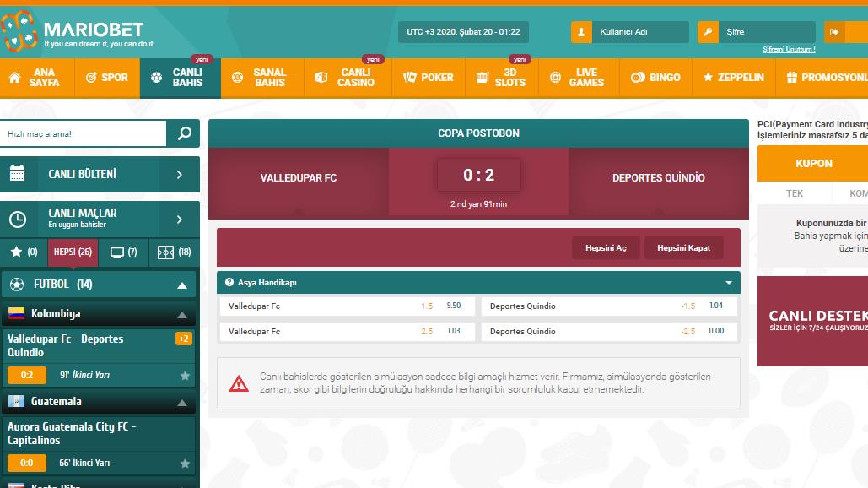Click the key icon beside Şifre

coord(708,32)
